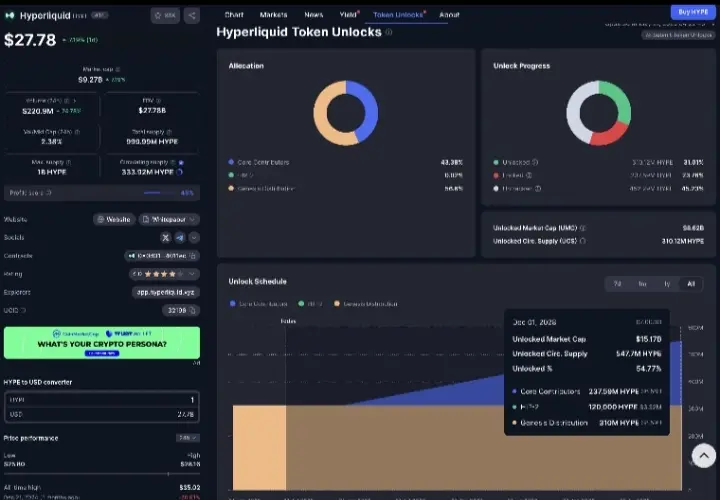The image size is (720, 500).
Task: Select the 1y range for Unlock Schedule
Action: pyautogui.click(x=667, y=284)
